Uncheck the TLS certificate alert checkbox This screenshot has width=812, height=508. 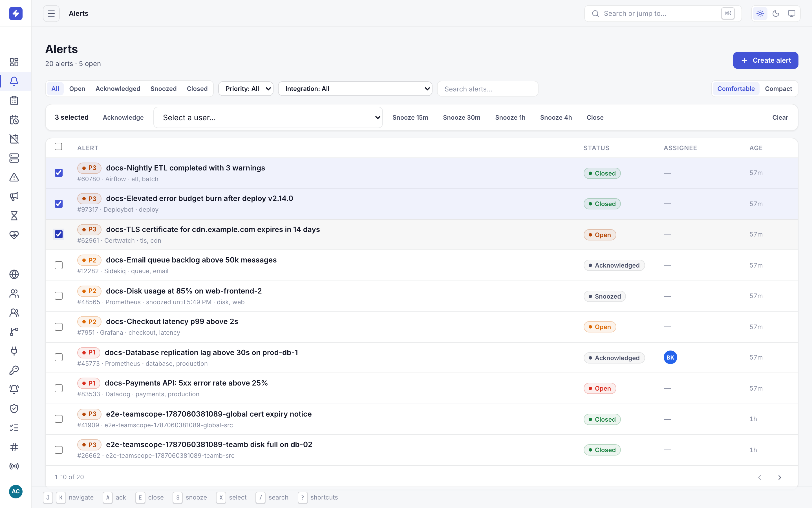59,234
